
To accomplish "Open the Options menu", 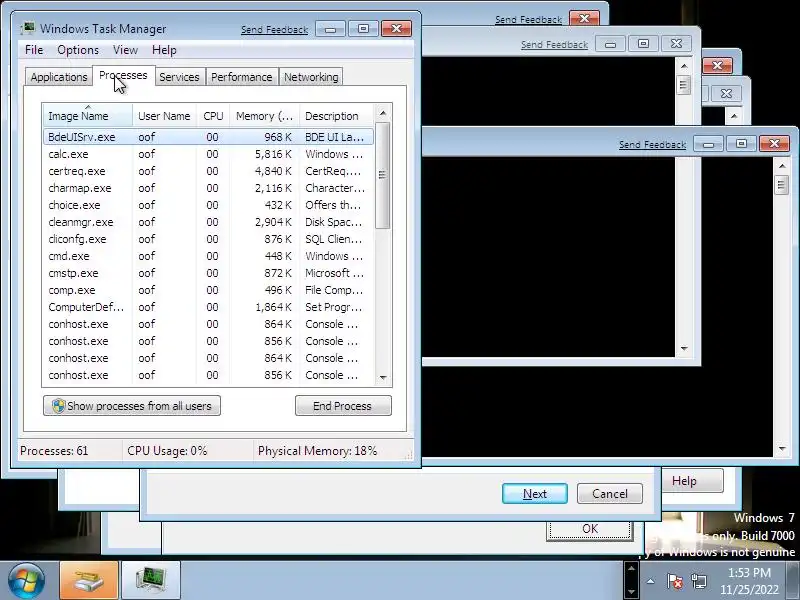I will tap(78, 50).
